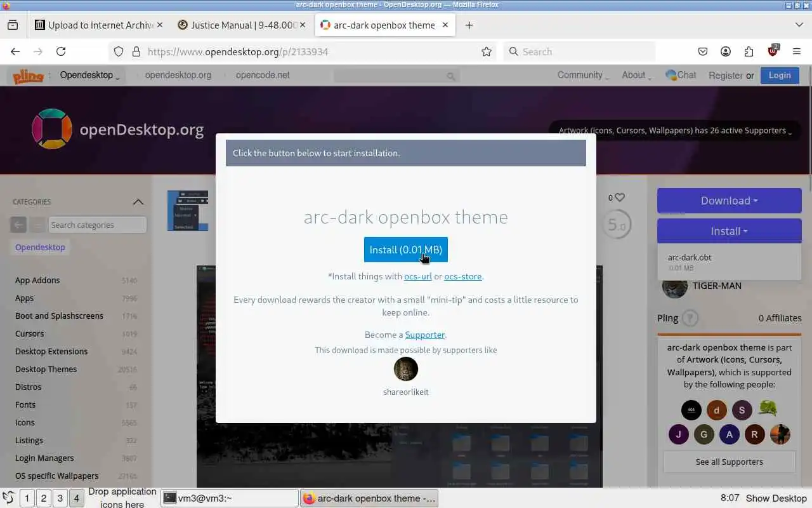Open the Cursors category
Image resolution: width=812 pixels, height=508 pixels.
(x=30, y=333)
